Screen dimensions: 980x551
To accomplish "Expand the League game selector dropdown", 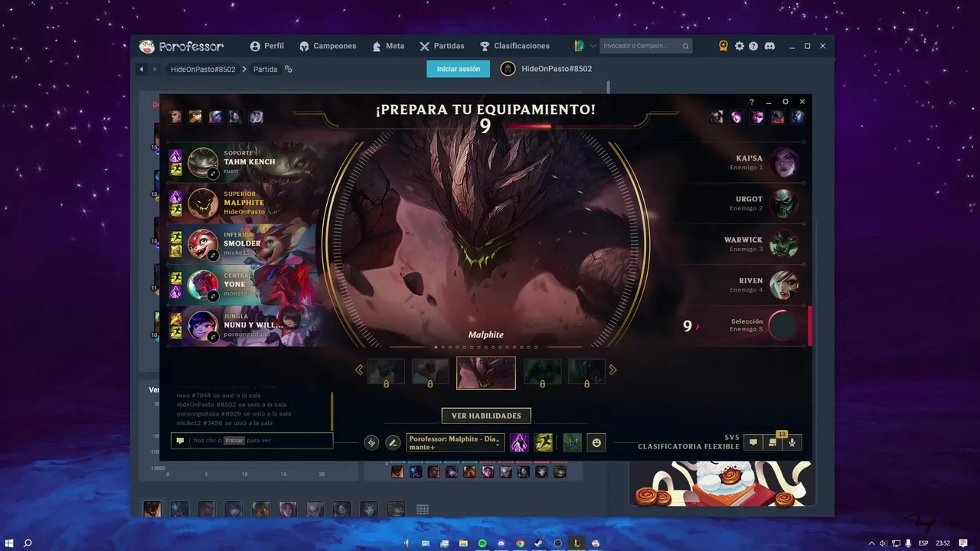I will point(593,46).
